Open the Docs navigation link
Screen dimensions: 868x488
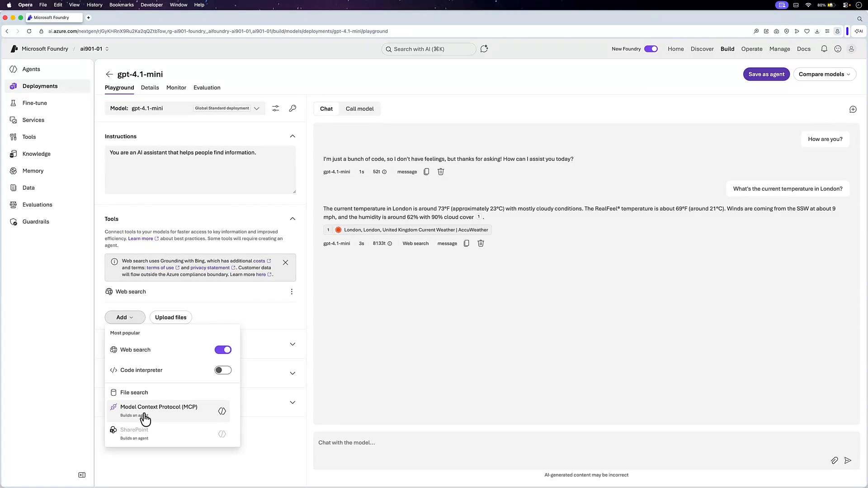pyautogui.click(x=803, y=49)
